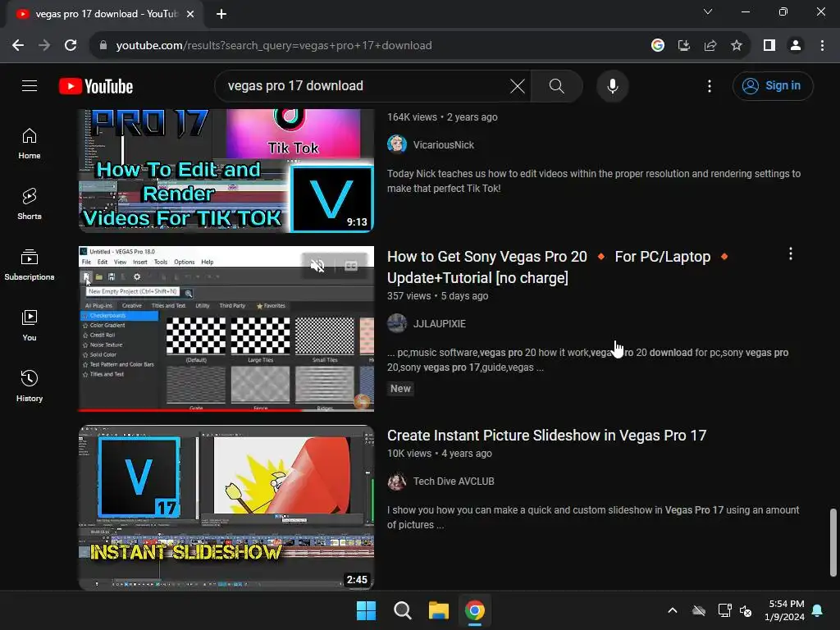The height and width of the screenshot is (630, 840).
Task: Open a new browser tab
Action: pos(221,14)
